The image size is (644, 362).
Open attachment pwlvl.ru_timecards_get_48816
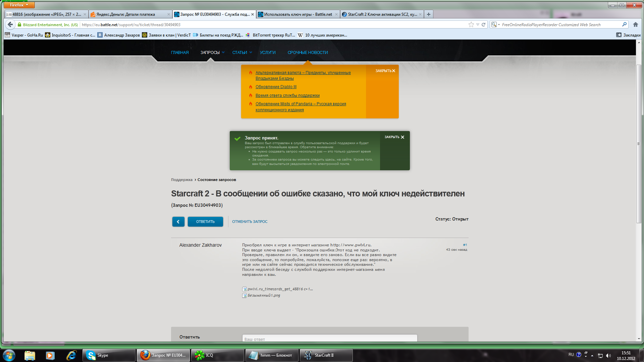coord(278,289)
